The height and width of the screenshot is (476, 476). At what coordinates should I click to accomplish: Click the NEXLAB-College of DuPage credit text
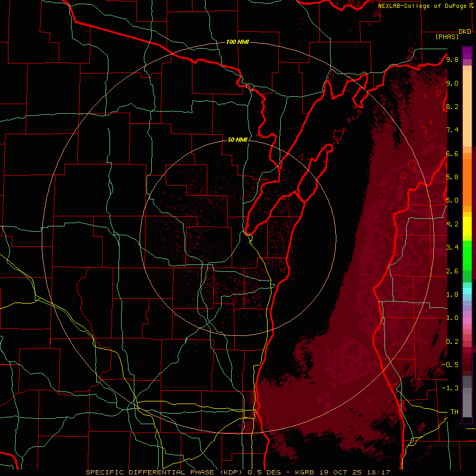click(x=423, y=6)
